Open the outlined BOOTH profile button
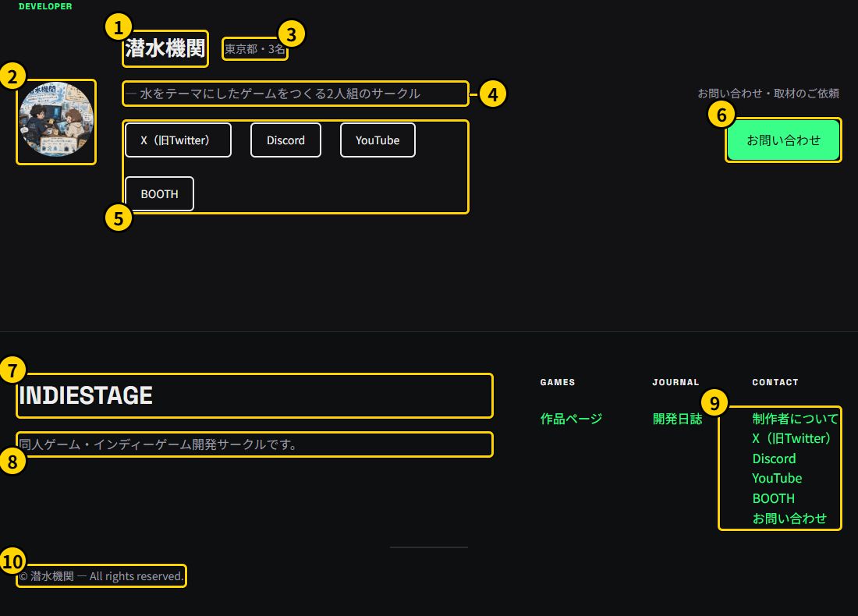The width and height of the screenshot is (858, 616). 159,193
